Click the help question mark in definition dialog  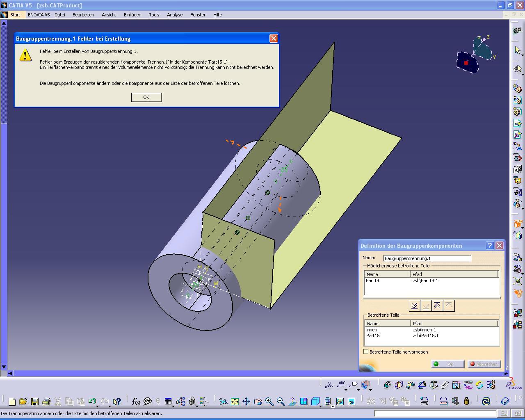coord(490,246)
